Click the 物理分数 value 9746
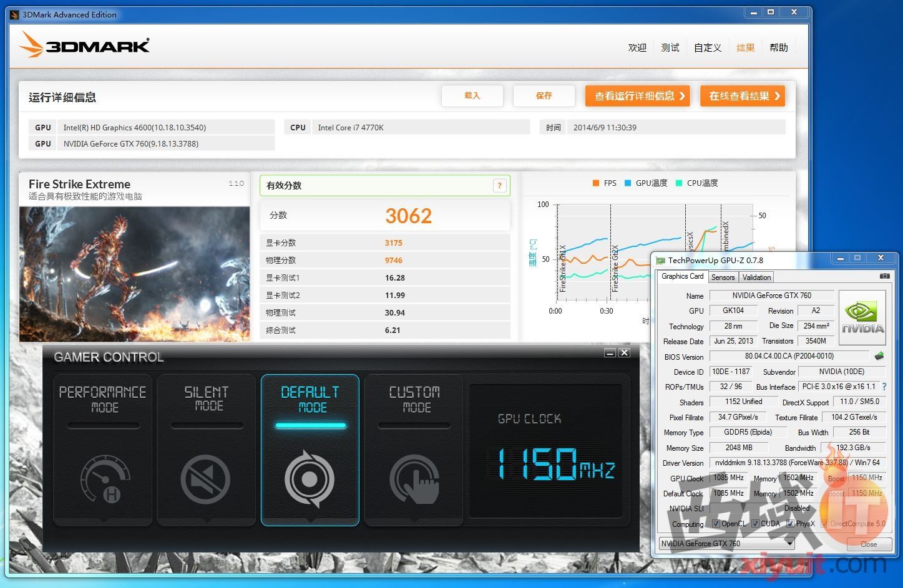The height and width of the screenshot is (588, 903). click(x=394, y=261)
